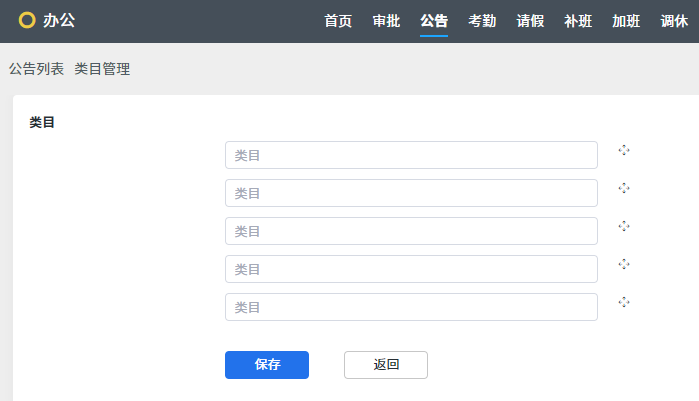Go to the 审批 navigation item
The height and width of the screenshot is (401, 699).
(386, 21)
